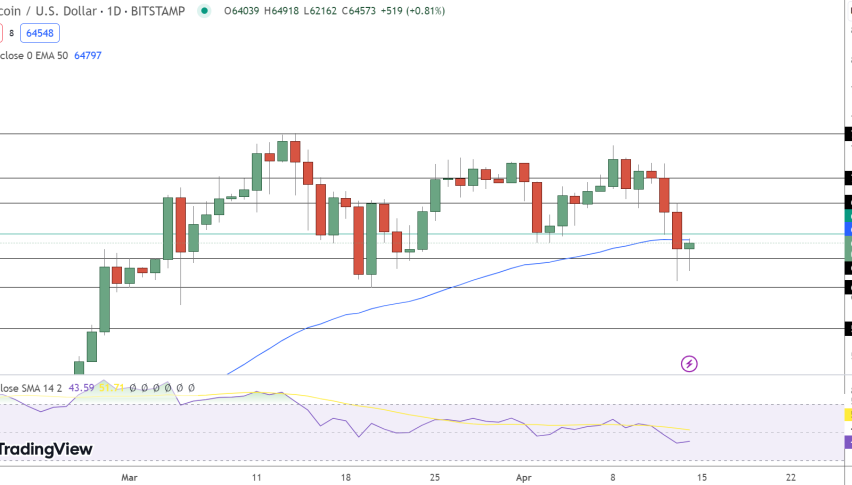Image resolution: width=852 pixels, height=485 pixels.
Task: Open the purple lightning event icon
Action: coord(689,364)
